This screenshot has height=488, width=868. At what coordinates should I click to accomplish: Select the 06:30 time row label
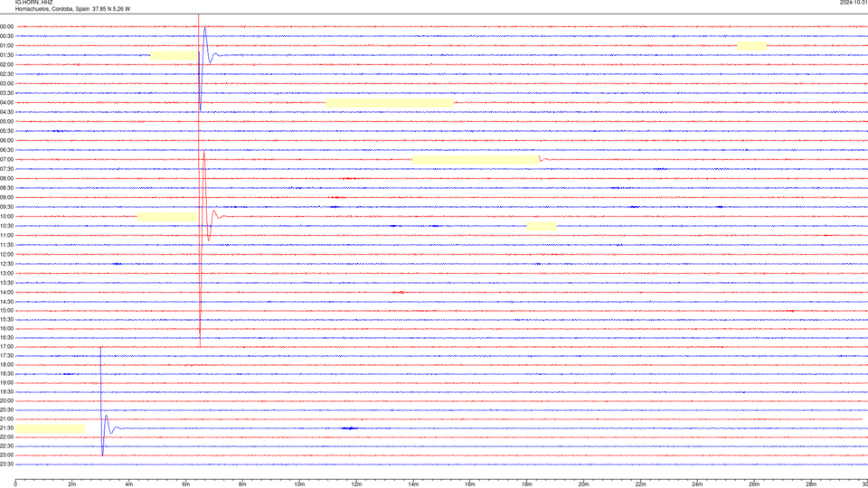[6, 150]
